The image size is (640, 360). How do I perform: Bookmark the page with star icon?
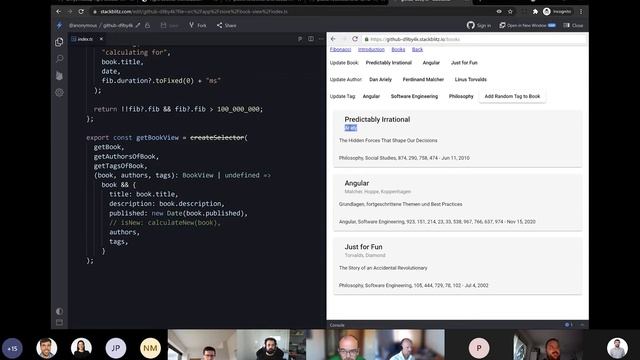click(510, 11)
